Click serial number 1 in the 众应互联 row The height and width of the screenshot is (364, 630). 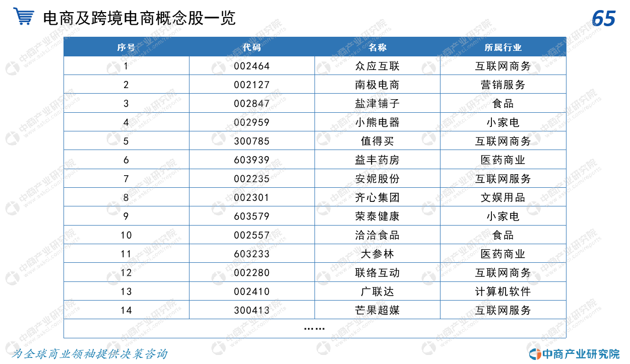tap(126, 66)
